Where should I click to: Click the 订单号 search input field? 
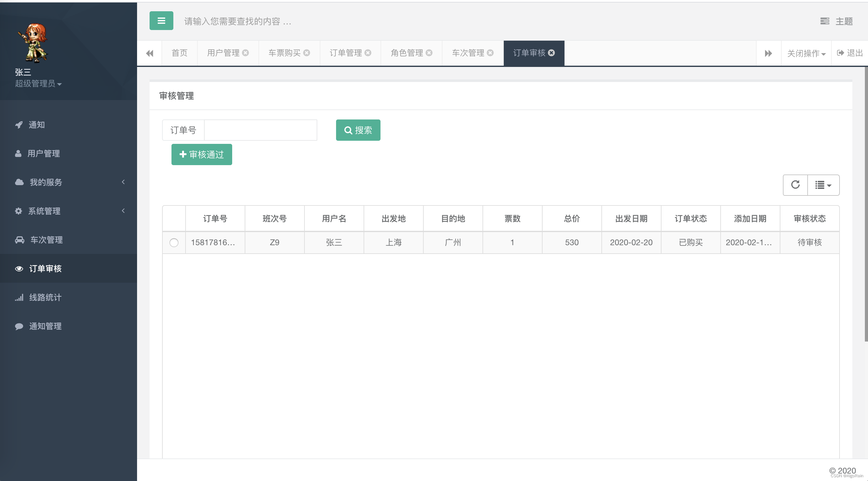tap(260, 130)
